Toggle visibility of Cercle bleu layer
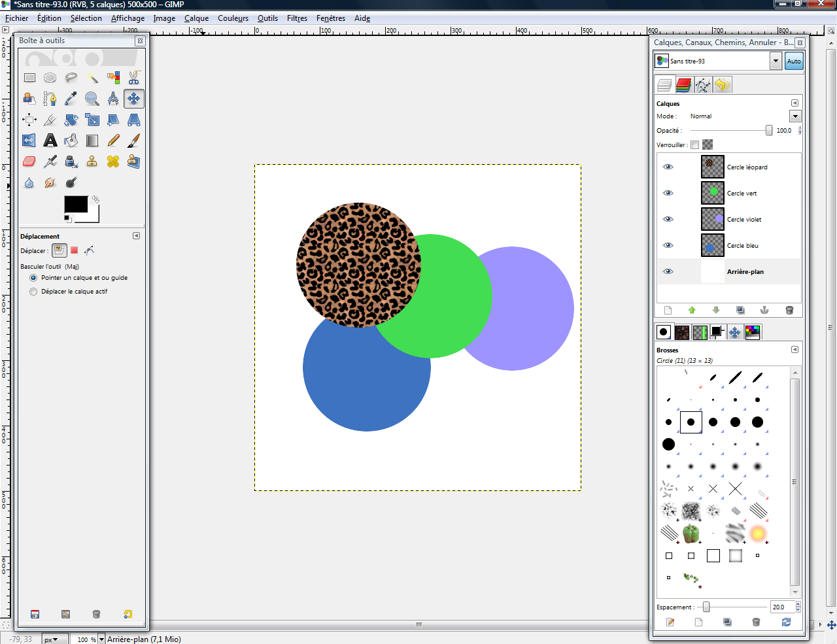The image size is (837, 644). tap(668, 245)
